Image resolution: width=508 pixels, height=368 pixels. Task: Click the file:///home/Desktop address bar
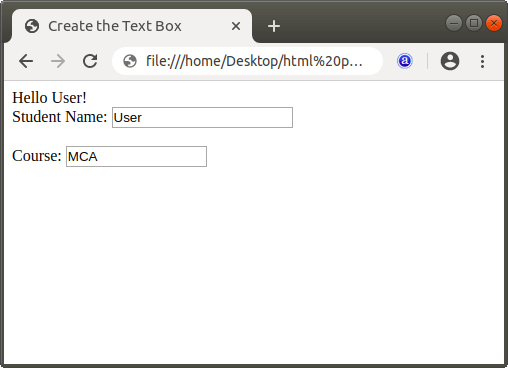point(254,61)
